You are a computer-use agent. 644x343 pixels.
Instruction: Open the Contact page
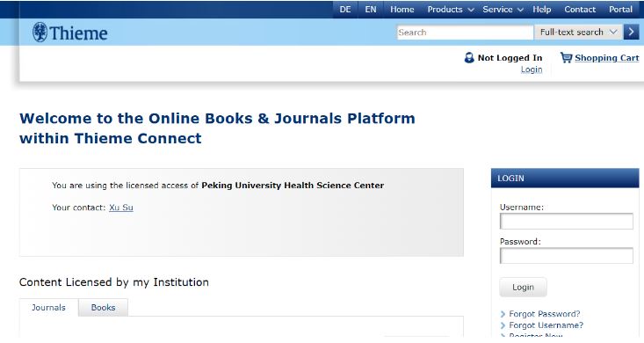coord(580,10)
